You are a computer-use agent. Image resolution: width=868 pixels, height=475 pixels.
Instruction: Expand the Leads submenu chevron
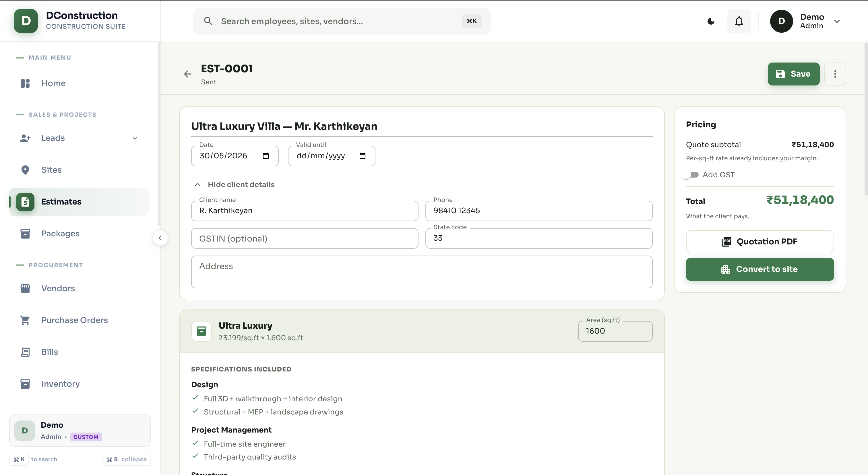click(135, 138)
